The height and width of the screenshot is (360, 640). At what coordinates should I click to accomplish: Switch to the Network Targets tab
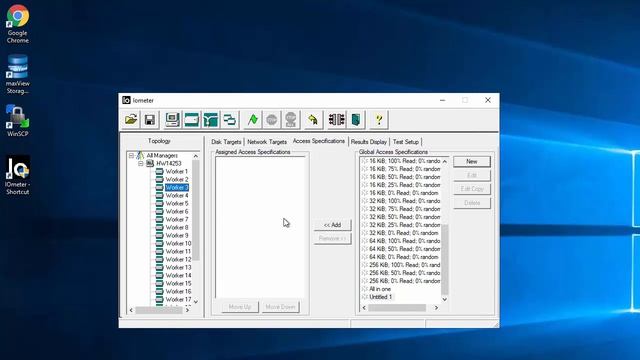[x=267, y=142]
